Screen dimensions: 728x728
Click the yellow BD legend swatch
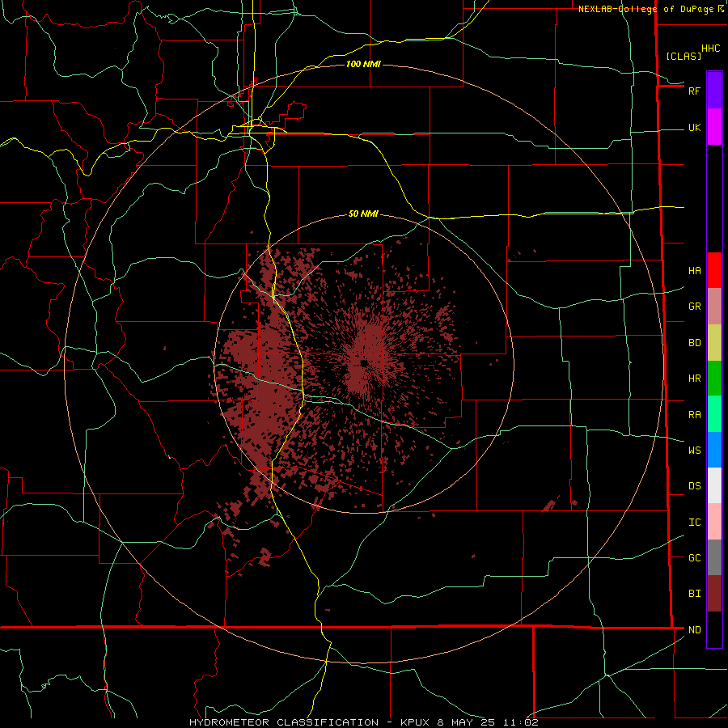pos(714,343)
